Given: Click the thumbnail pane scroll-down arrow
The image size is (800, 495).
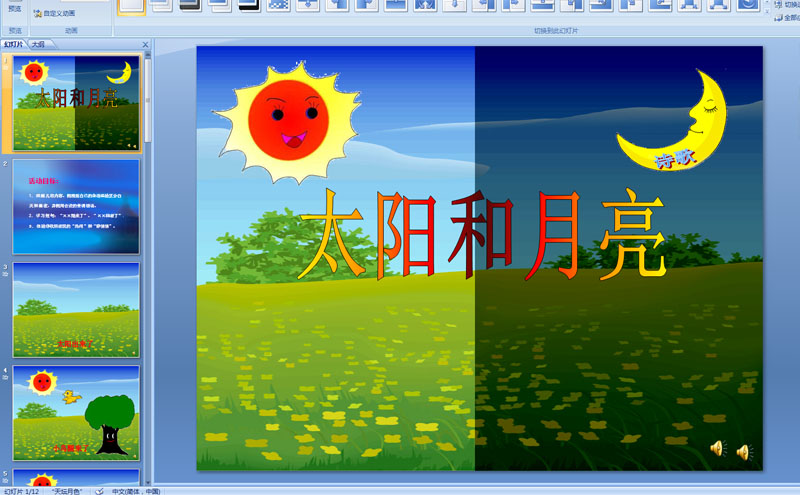Looking at the screenshot, I should coord(148,482).
